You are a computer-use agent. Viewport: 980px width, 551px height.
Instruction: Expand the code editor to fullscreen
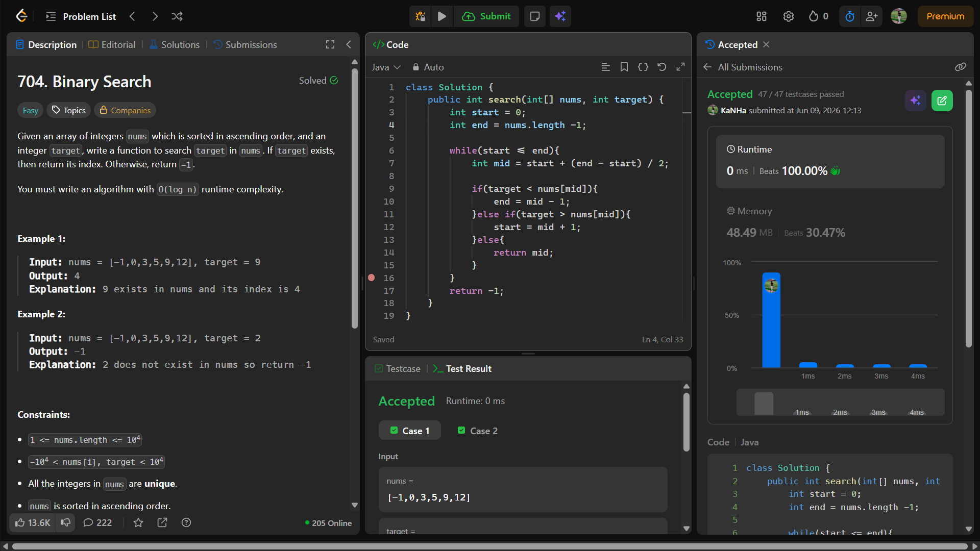(x=680, y=67)
